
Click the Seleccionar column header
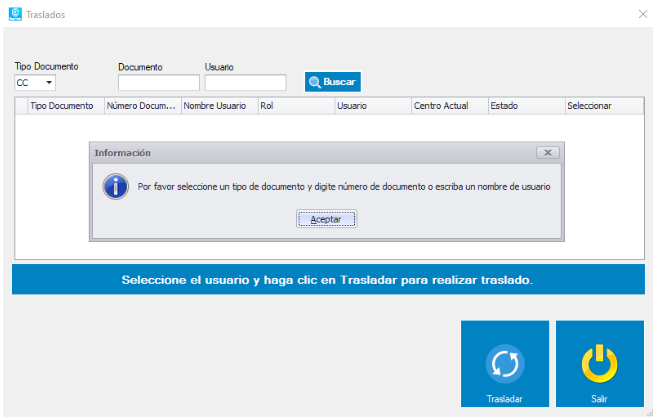(602, 105)
